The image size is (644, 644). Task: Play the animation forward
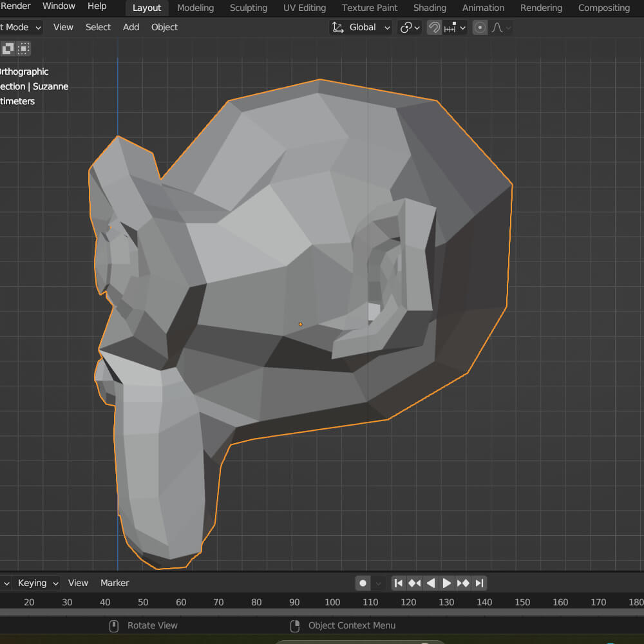click(447, 583)
